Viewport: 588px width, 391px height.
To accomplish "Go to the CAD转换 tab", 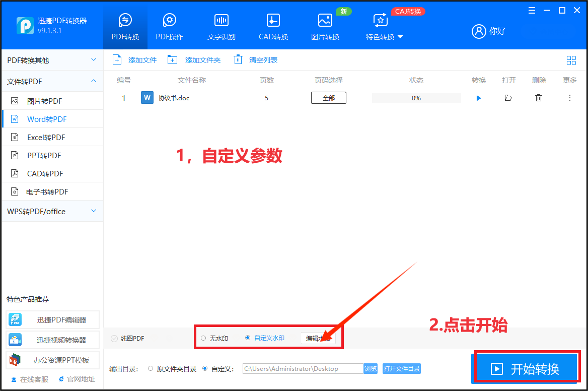I will point(273,26).
